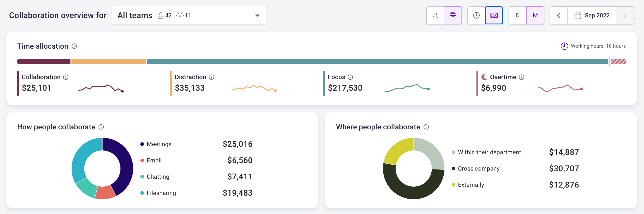The width and height of the screenshot is (644, 214).
Task: Go to previous month arrow
Action: pos(558,15)
